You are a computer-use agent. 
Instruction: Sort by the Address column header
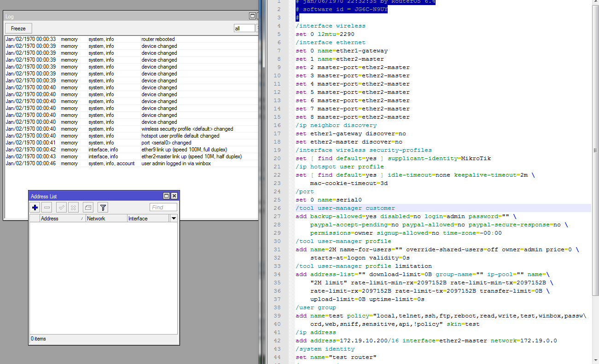(62, 219)
